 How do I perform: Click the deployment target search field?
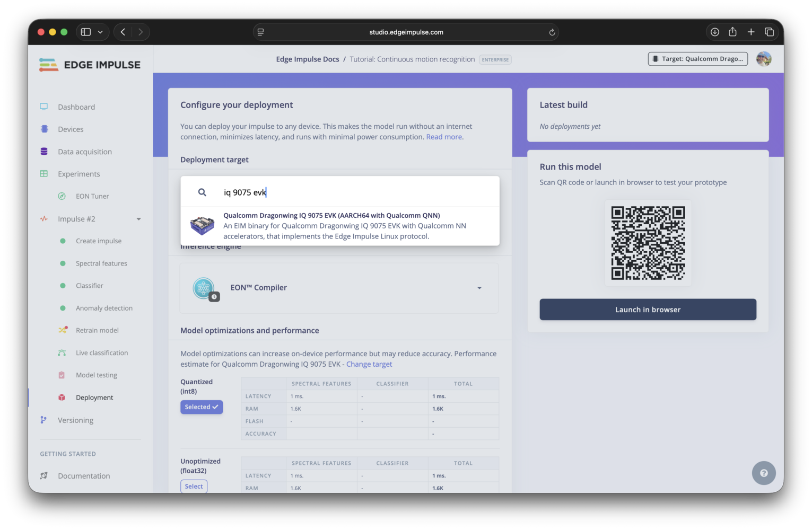[x=340, y=192]
